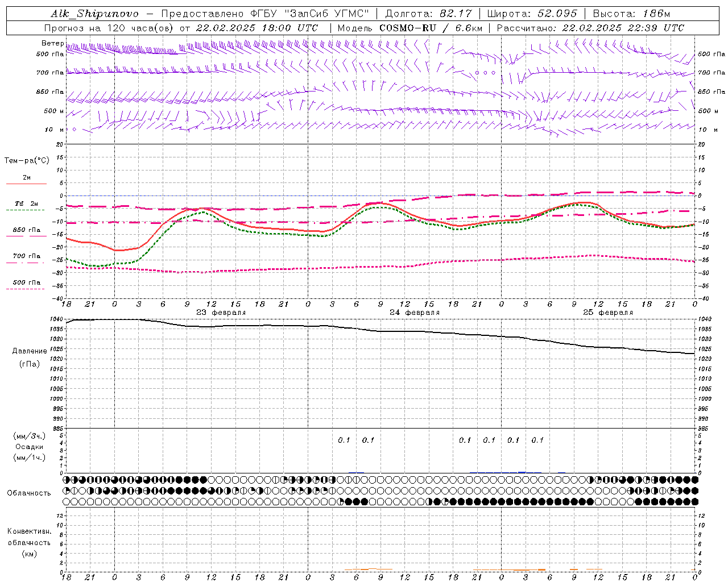Click the right-side 10 м wind label
Image resolution: width=728 pixels, height=582 pixels.
[708, 130]
